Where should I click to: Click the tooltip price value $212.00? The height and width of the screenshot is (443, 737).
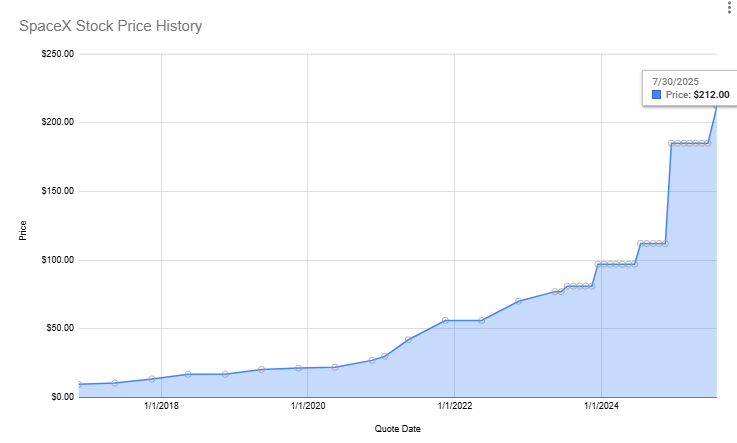tap(712, 95)
